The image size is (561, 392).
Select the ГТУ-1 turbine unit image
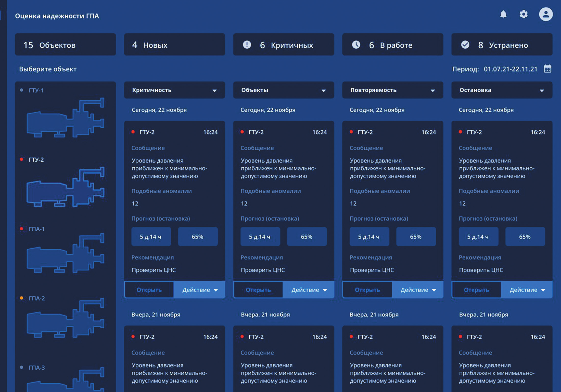click(66, 118)
